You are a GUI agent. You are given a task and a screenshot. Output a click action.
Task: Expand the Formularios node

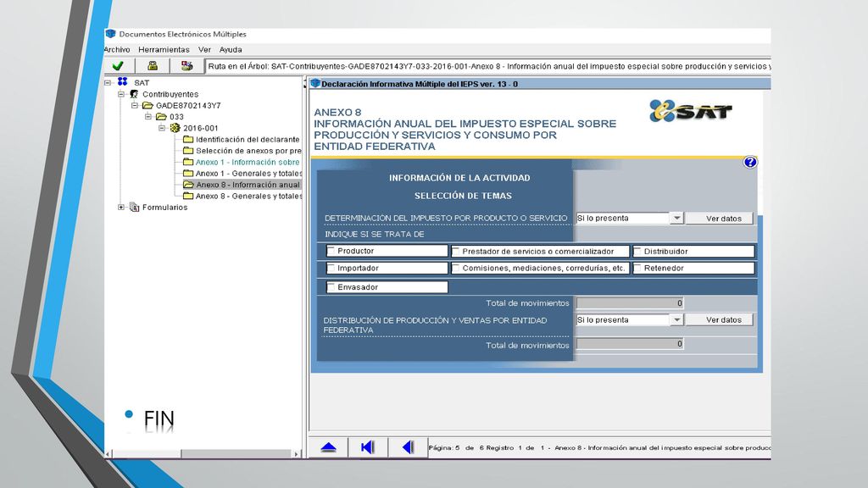pos(121,208)
